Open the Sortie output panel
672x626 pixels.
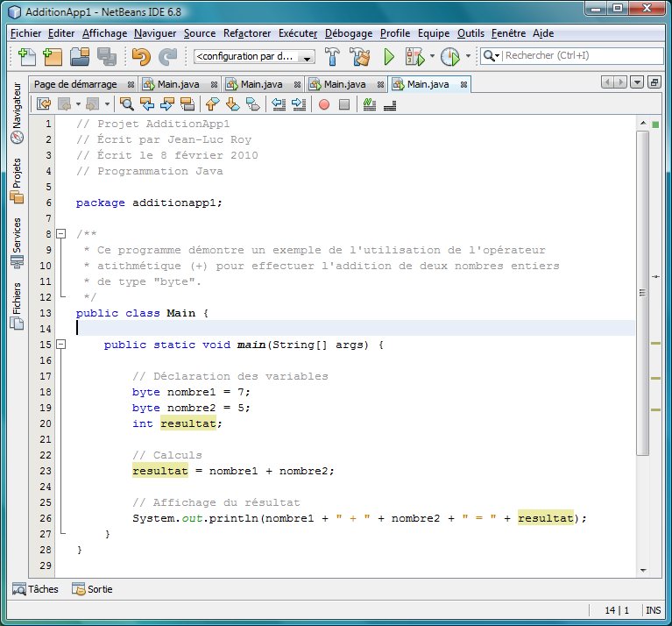(92, 589)
